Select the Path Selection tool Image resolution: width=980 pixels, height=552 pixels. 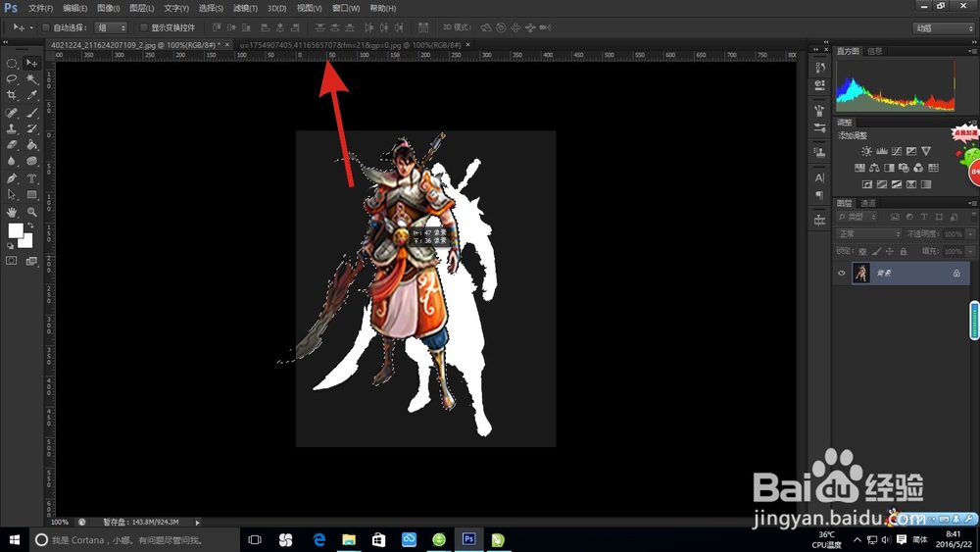pyautogui.click(x=11, y=195)
